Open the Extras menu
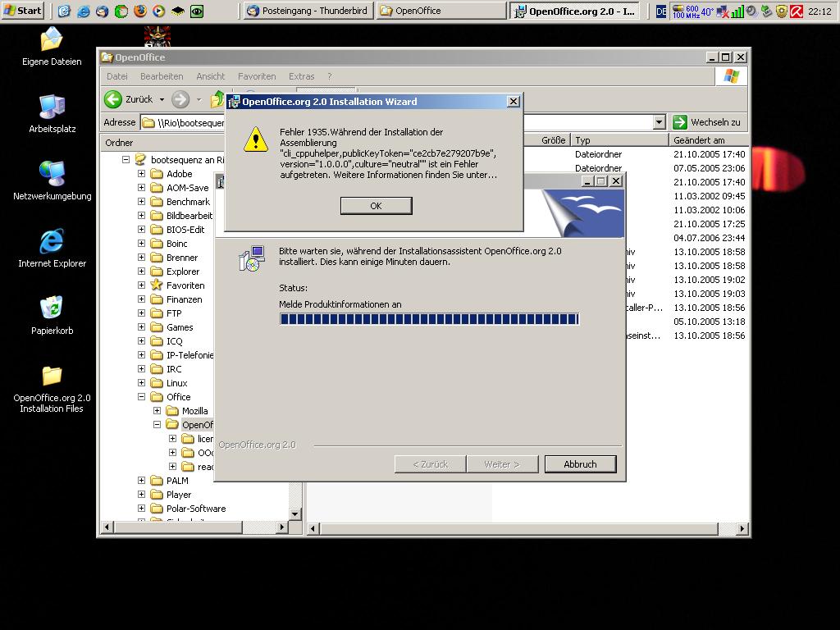The width and height of the screenshot is (840, 630). (x=302, y=76)
